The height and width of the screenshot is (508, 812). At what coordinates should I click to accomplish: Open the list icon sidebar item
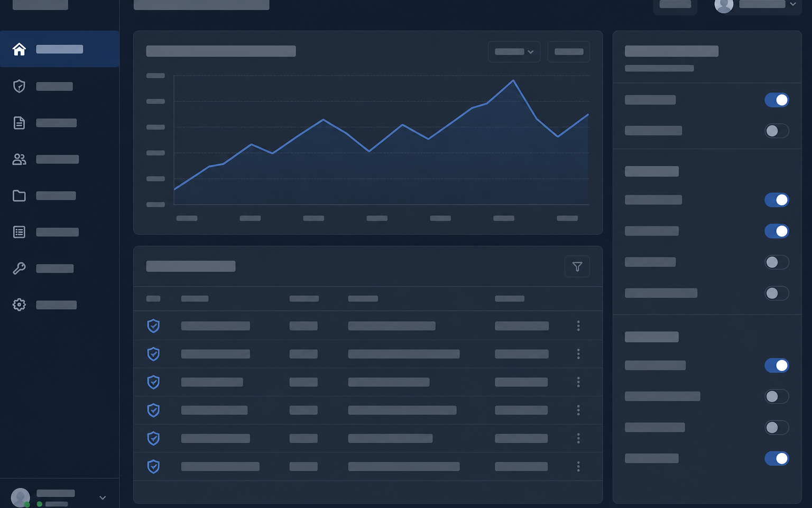(x=19, y=232)
